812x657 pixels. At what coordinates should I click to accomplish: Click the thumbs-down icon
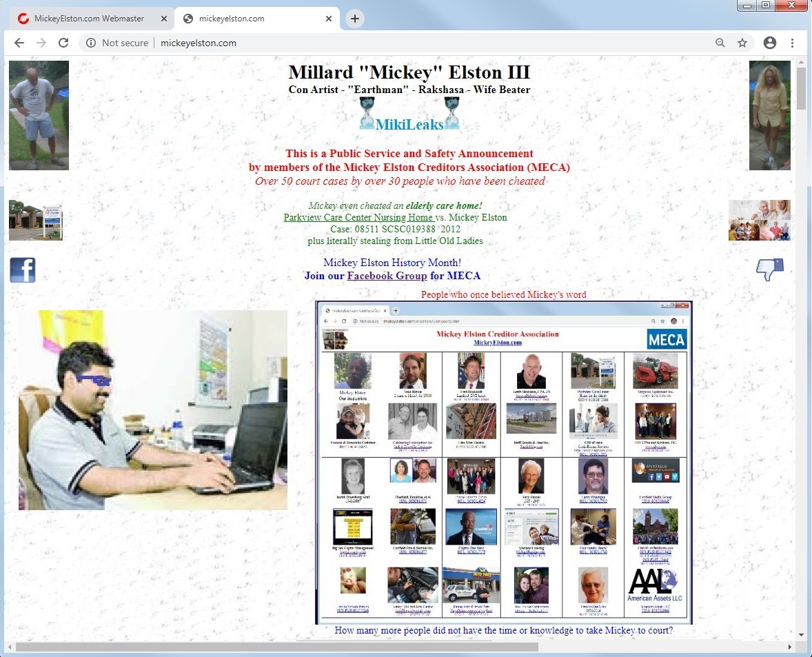click(x=770, y=270)
